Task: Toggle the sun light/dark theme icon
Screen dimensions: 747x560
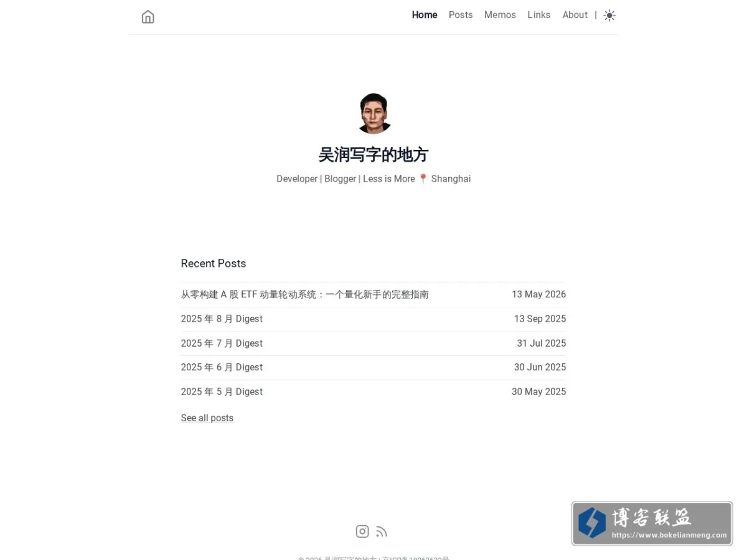Action: pyautogui.click(x=609, y=16)
